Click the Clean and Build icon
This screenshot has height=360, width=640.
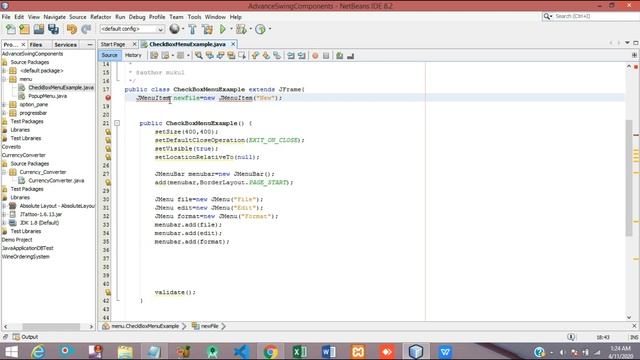click(207, 29)
